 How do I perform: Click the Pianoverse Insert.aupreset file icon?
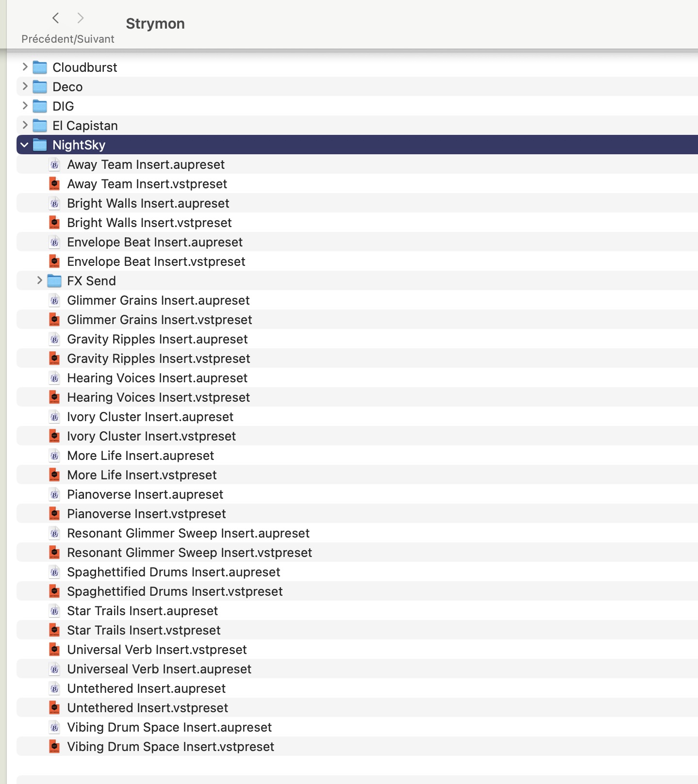coord(54,494)
